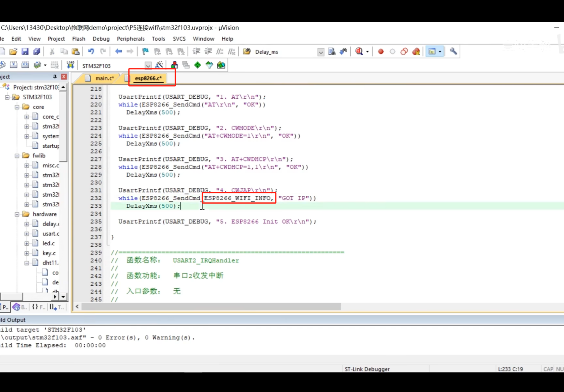Image resolution: width=564 pixels, height=392 pixels.
Task: Enable or disable the current breakpoint
Action: 393,51
